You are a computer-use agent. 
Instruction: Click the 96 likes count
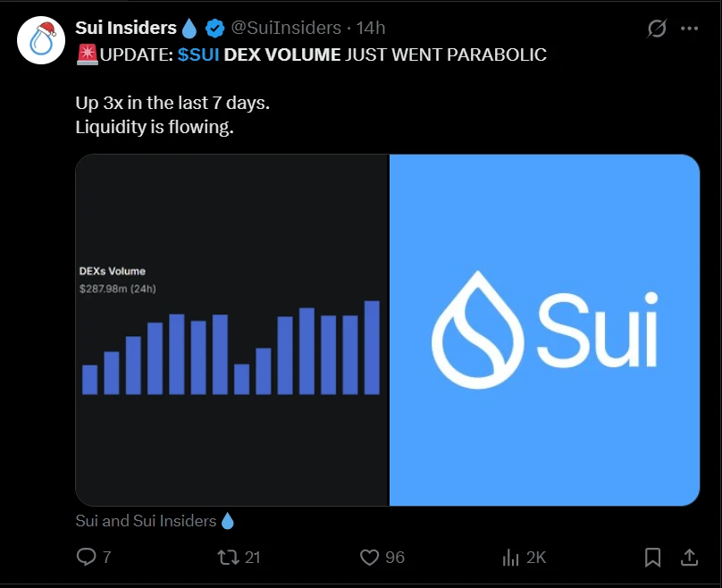pyautogui.click(x=393, y=557)
